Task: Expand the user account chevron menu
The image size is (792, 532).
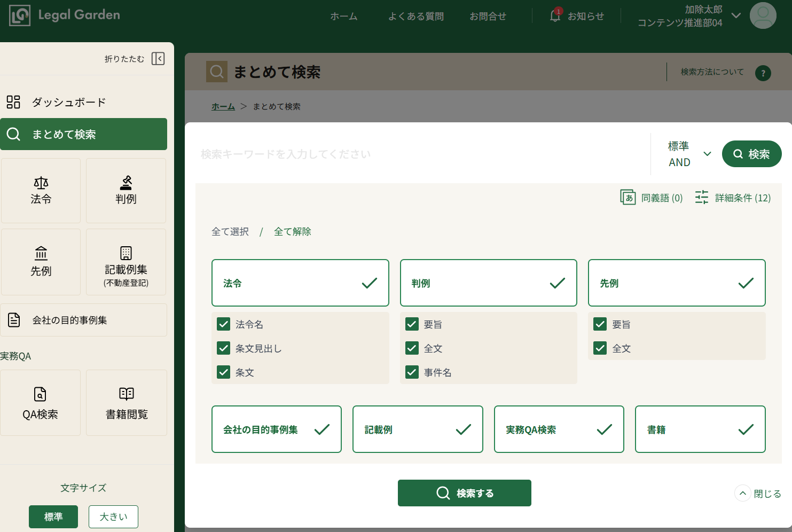Action: (736, 15)
